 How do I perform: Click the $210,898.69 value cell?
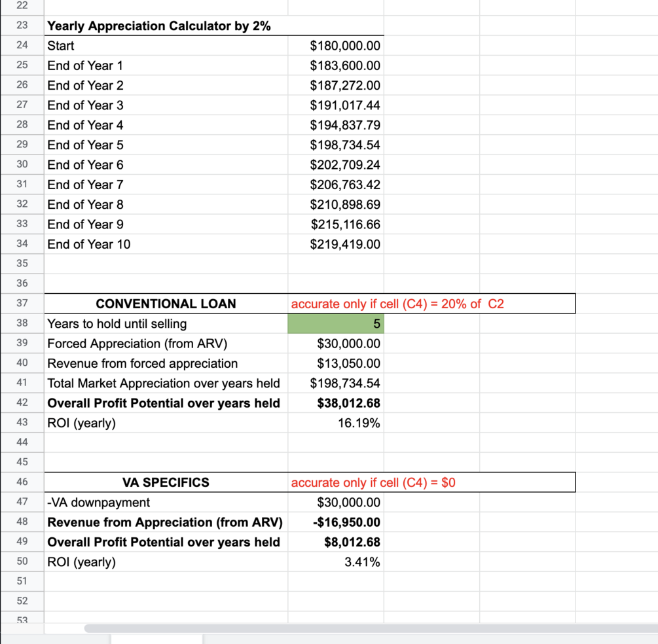click(336, 204)
